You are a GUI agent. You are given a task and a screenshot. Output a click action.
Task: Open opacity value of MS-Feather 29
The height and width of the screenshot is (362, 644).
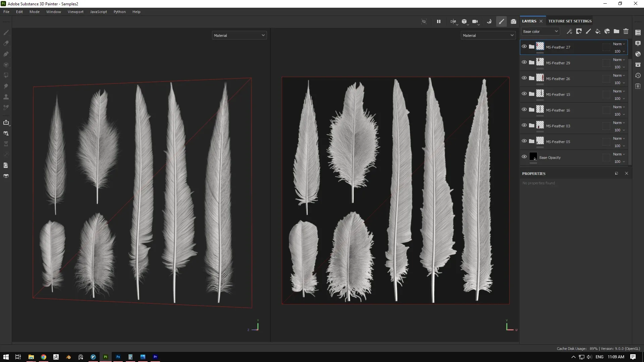click(x=619, y=67)
